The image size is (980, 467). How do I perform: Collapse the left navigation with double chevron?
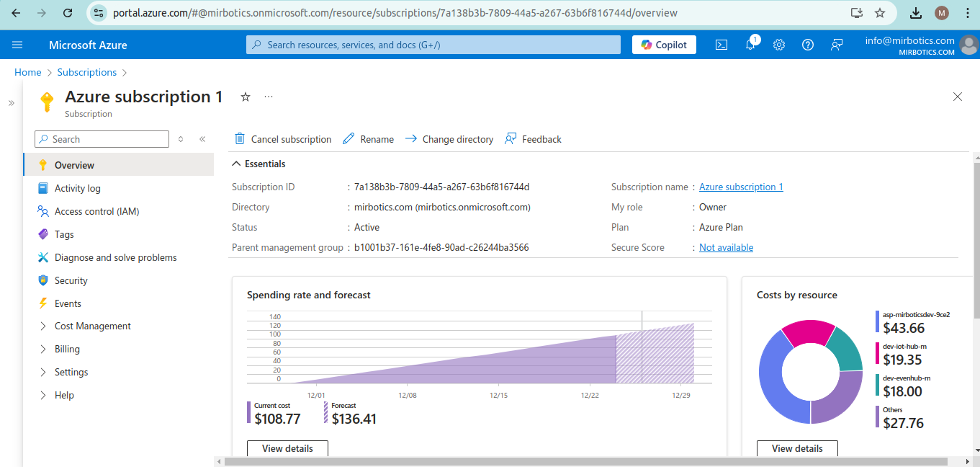click(x=202, y=139)
